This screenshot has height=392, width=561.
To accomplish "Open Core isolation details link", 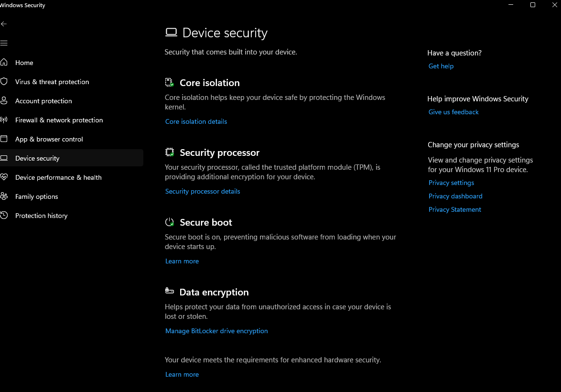I will (196, 121).
